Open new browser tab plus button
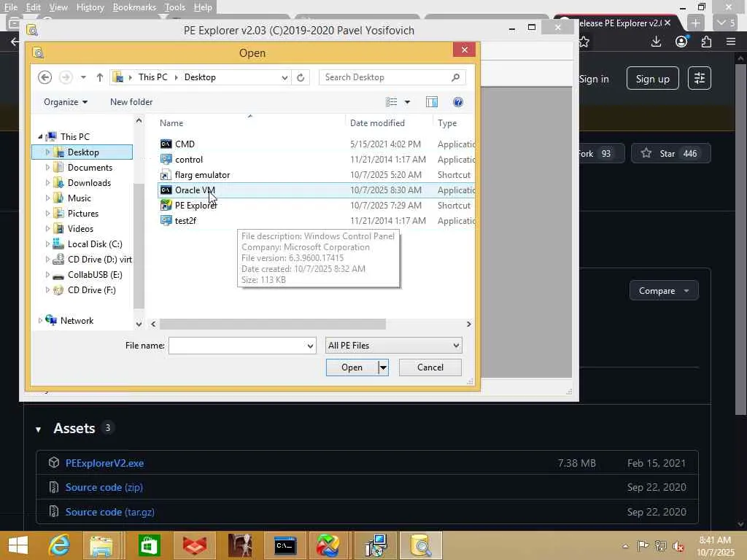747x560 pixels. click(x=695, y=23)
